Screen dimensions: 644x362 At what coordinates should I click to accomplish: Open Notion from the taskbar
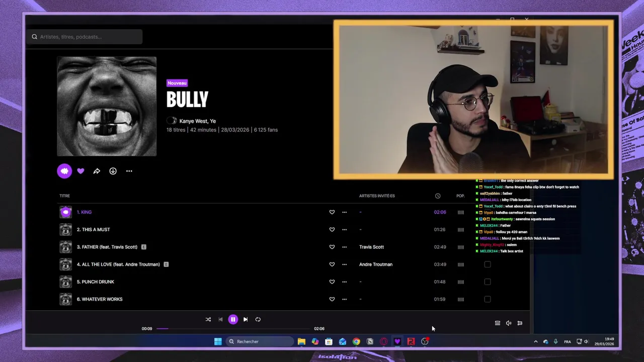(x=370, y=341)
